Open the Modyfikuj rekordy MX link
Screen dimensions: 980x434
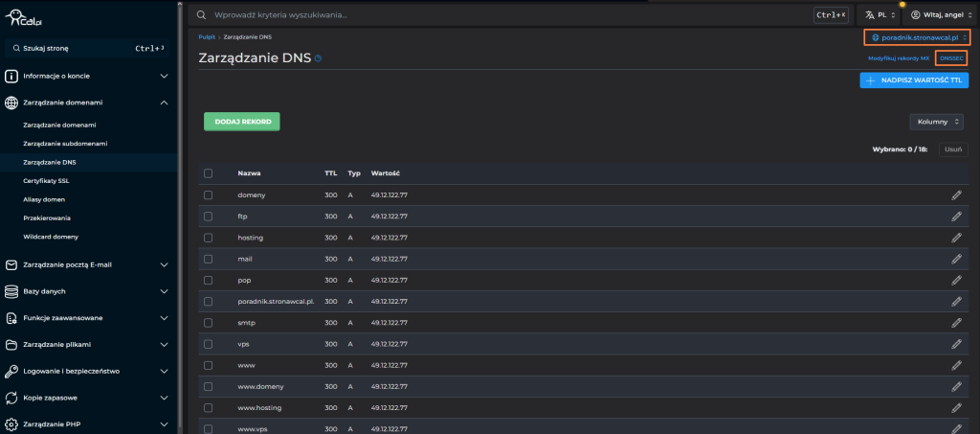point(899,58)
